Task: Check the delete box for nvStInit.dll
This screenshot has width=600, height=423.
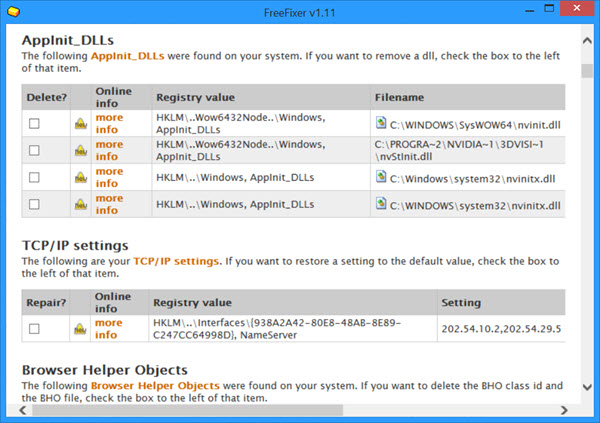Action: point(34,150)
